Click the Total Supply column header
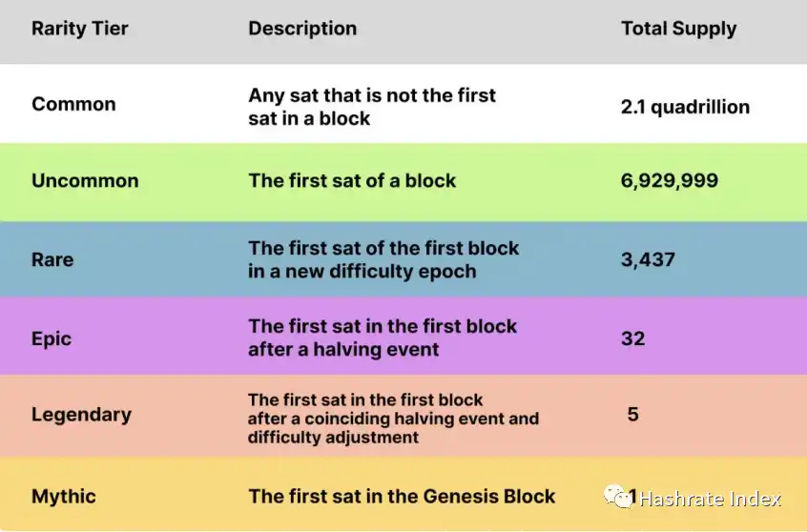The image size is (807, 532). 678,29
